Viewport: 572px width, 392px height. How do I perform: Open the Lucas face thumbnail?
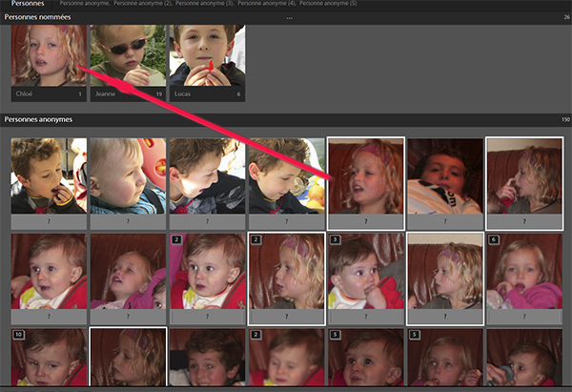point(207,55)
